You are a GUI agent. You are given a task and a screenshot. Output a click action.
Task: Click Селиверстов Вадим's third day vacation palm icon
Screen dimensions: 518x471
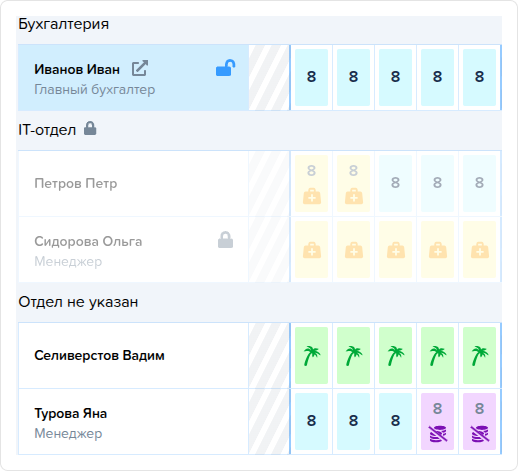pyautogui.click(x=396, y=356)
